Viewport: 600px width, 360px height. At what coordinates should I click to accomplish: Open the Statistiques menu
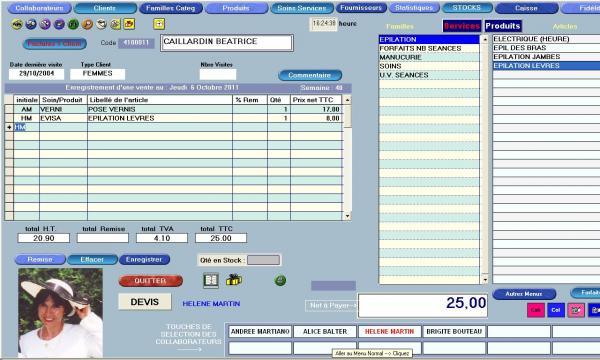coord(414,8)
